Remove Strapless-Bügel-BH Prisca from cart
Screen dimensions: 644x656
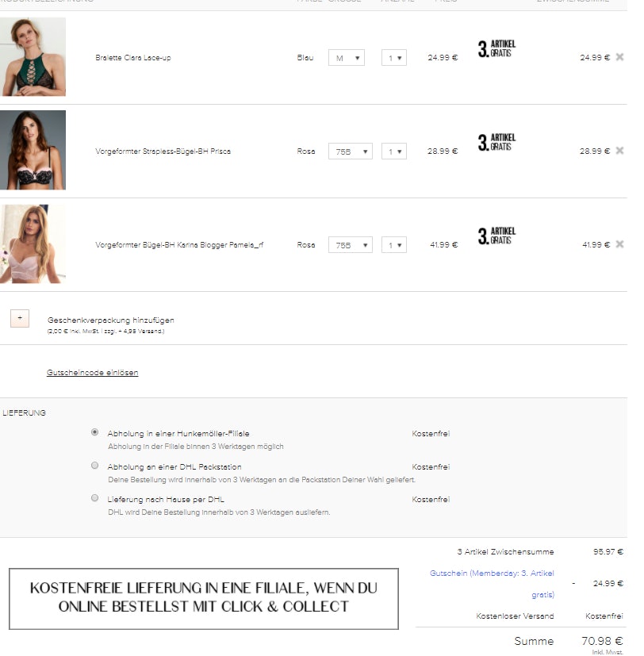point(619,151)
